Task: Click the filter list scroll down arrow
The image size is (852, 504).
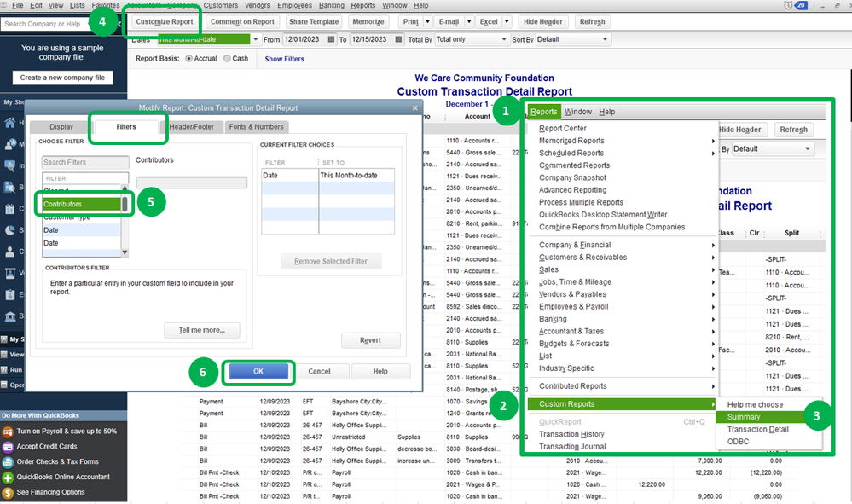Action: pyautogui.click(x=125, y=252)
